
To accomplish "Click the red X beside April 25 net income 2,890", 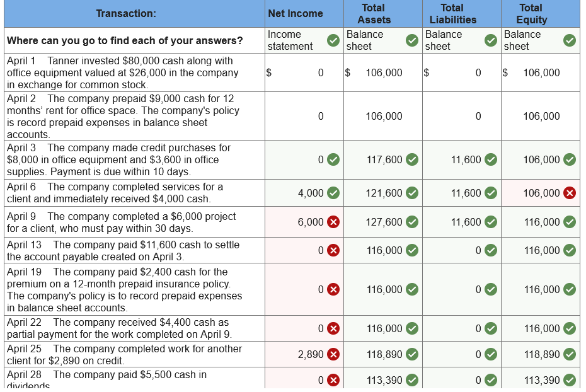I will (x=334, y=354).
